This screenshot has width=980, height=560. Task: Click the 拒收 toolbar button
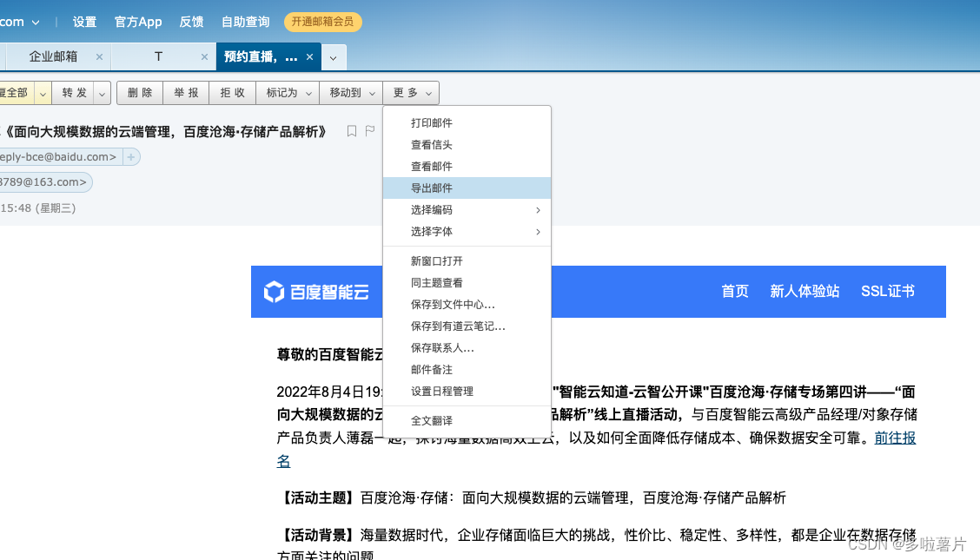tap(231, 92)
